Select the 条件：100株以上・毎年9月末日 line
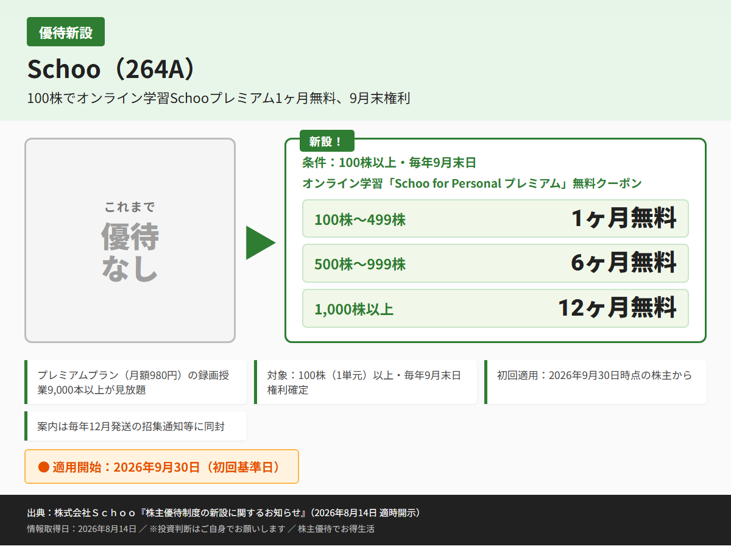Image resolution: width=731 pixels, height=560 pixels. (389, 163)
